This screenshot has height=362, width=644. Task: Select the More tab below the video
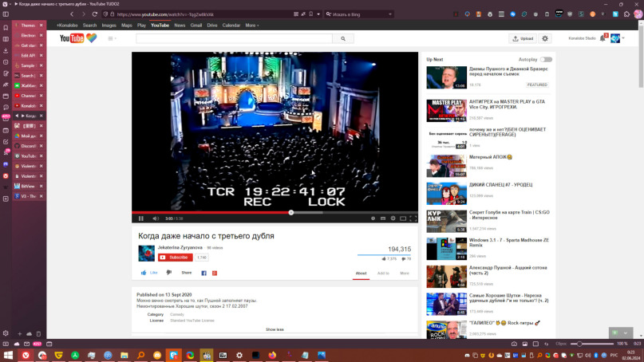(405, 273)
